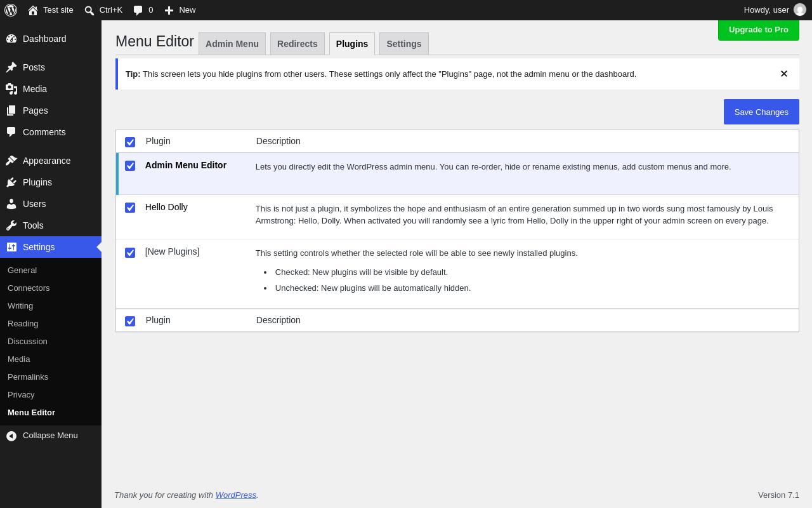The width and height of the screenshot is (812, 508).
Task: Click the Test site home icon
Action: (x=33, y=10)
